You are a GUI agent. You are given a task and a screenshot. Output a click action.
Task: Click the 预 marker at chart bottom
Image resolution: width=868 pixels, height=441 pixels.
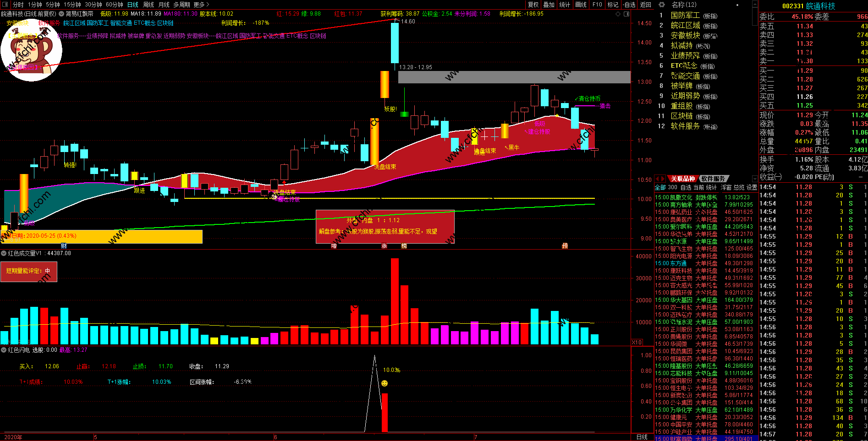(565, 246)
